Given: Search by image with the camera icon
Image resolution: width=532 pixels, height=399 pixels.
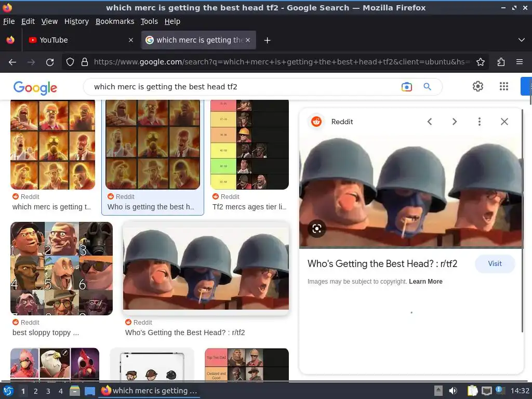Looking at the screenshot, I should click(406, 87).
